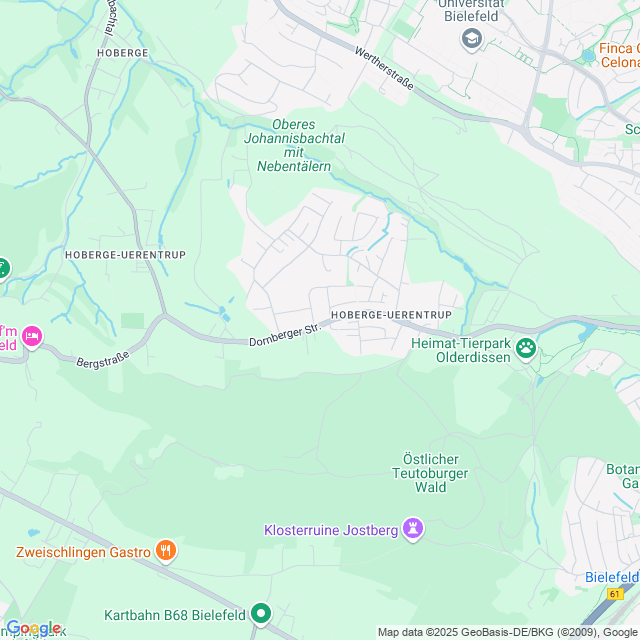Click the Zweischlingen Gastro restaurant pin
This screenshot has width=640, height=640.
pos(166,551)
